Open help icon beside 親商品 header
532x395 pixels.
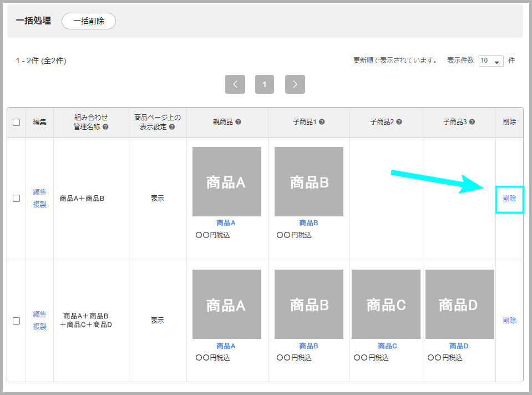coord(238,122)
